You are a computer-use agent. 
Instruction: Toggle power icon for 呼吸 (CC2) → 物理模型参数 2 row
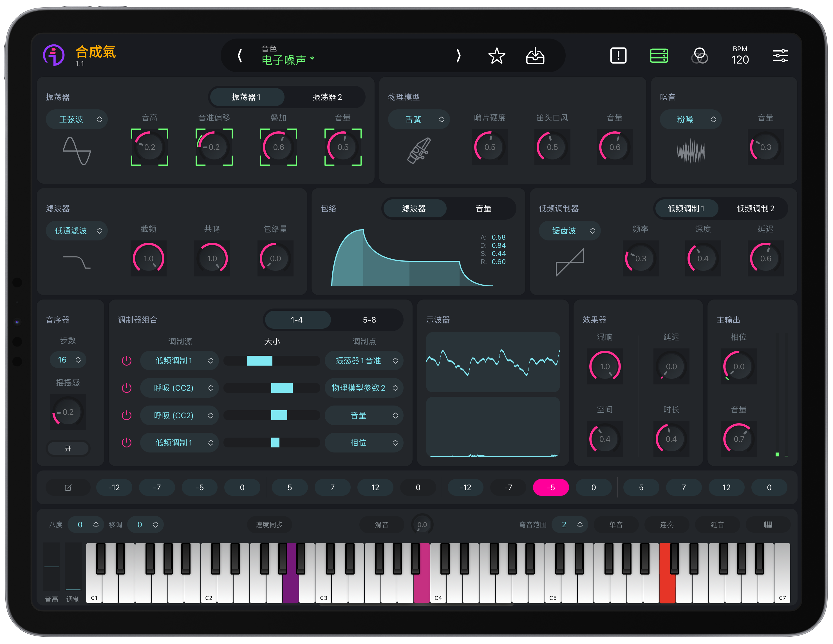tap(126, 388)
